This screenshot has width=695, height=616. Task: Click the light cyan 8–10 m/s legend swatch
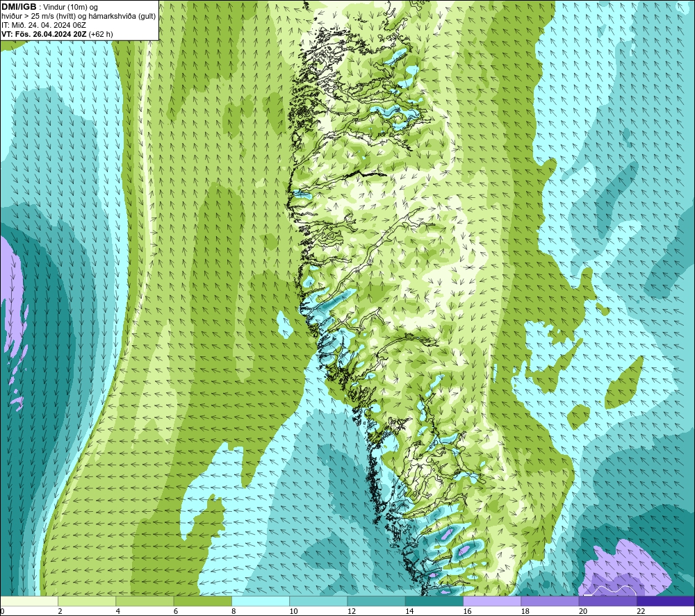pyautogui.click(x=261, y=601)
